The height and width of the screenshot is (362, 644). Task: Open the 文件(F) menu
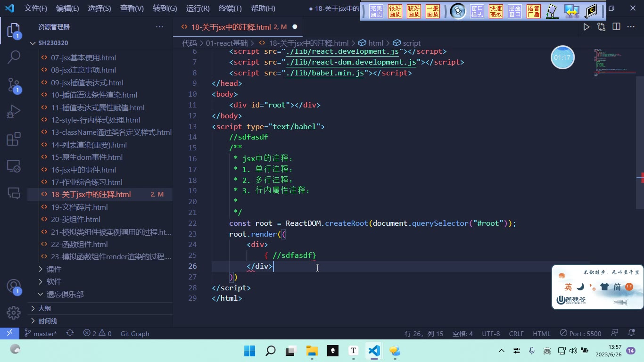[36, 8]
